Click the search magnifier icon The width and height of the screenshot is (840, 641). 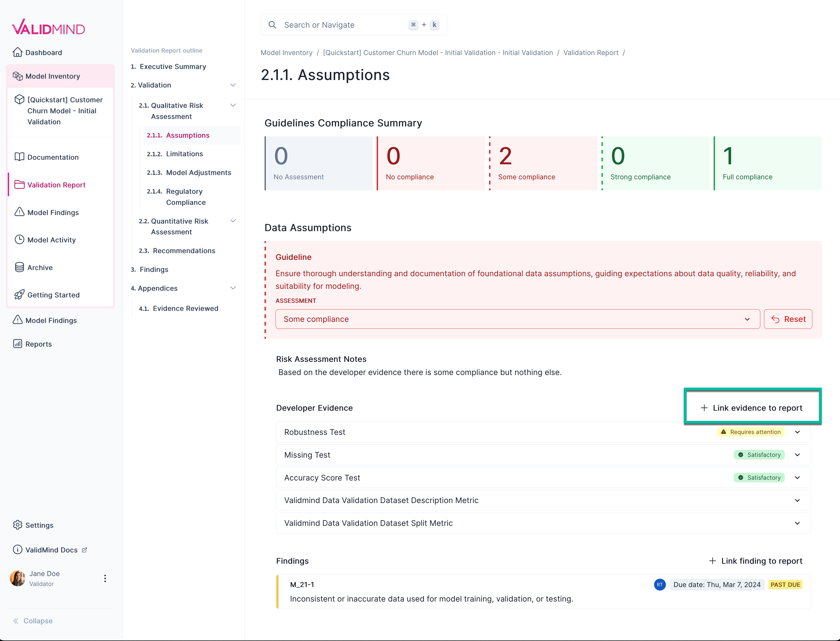(272, 25)
